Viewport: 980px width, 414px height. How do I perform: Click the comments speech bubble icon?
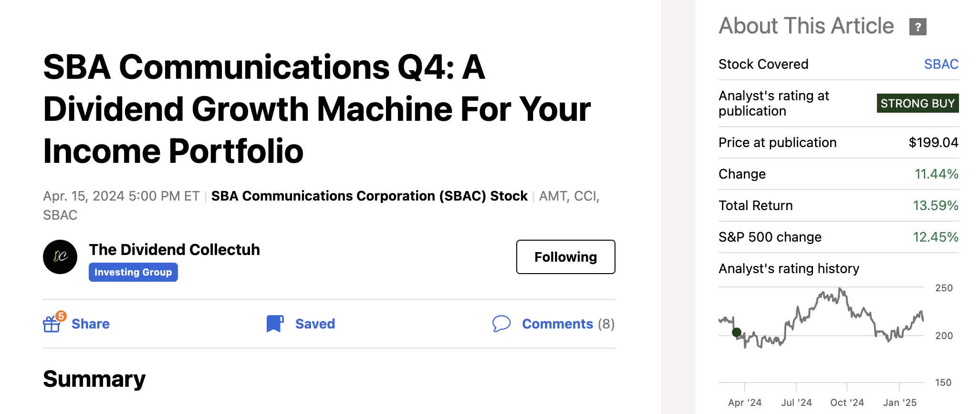click(501, 324)
